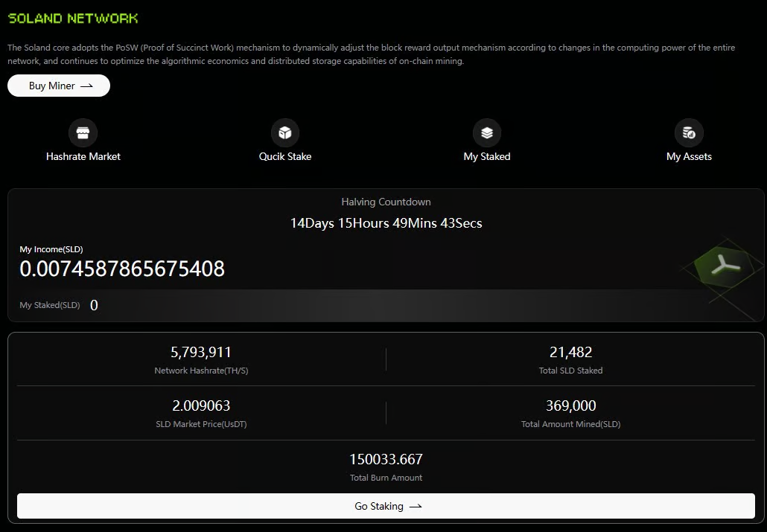Click the arrow inside Buy Miner button
The width and height of the screenshot is (767, 532).
click(87, 86)
